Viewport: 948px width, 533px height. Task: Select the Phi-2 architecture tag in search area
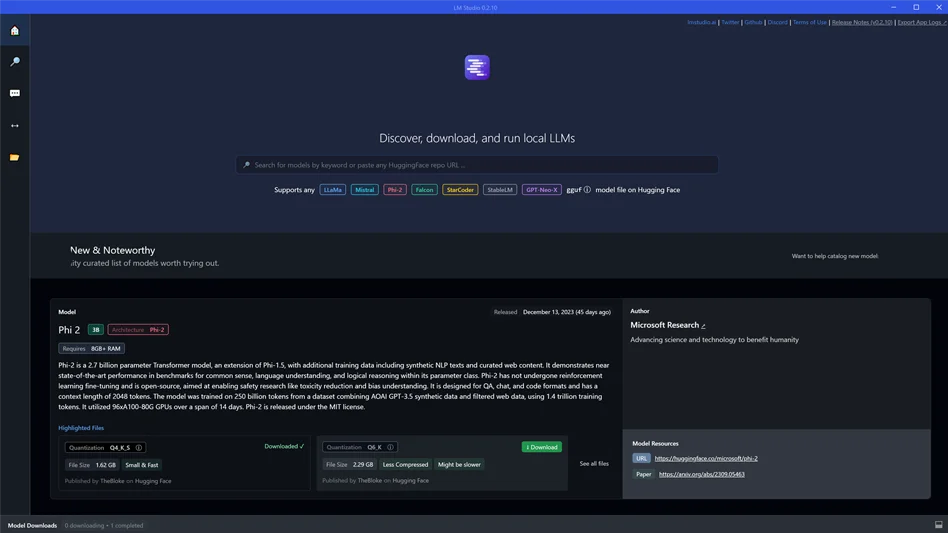tap(395, 190)
